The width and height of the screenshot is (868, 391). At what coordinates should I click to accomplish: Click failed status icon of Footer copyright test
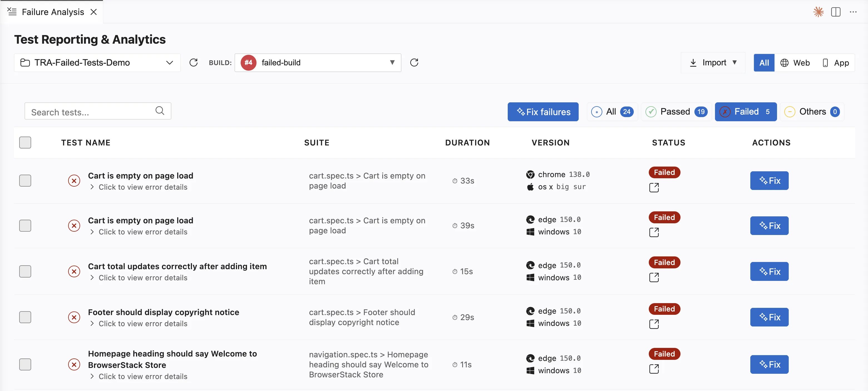tap(74, 317)
